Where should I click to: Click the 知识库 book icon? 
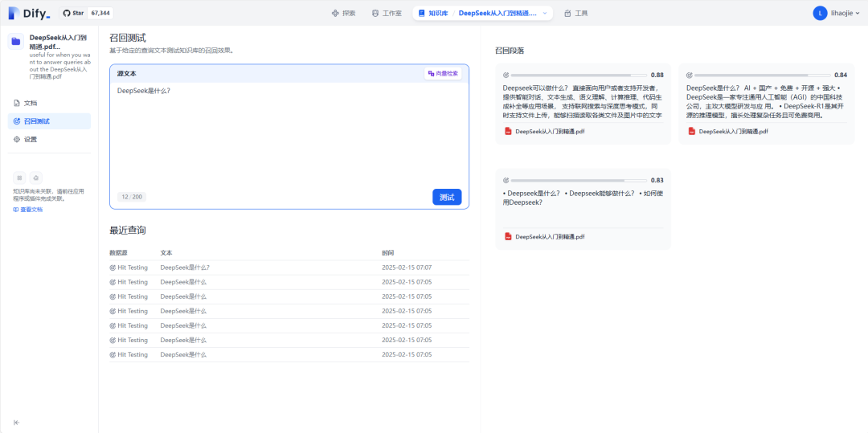(422, 14)
